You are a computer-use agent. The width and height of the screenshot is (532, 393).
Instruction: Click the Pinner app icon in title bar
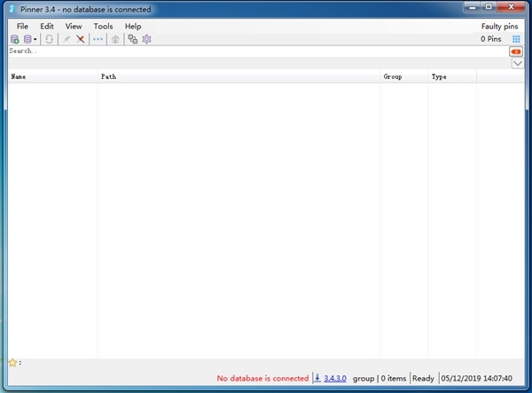click(x=12, y=9)
